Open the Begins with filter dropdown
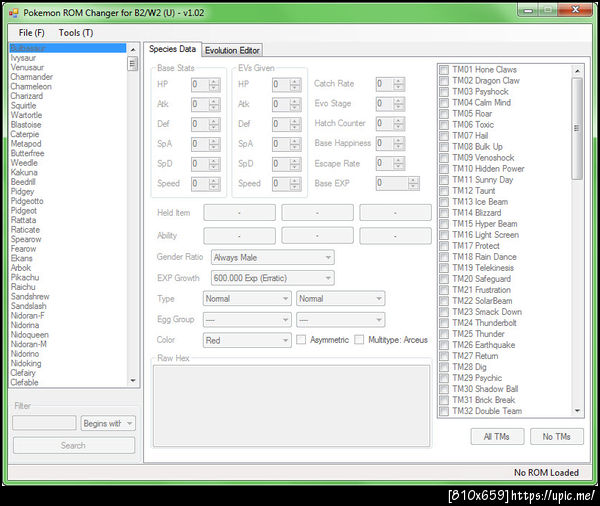Viewport: 600px width, 506px height. 108,423
